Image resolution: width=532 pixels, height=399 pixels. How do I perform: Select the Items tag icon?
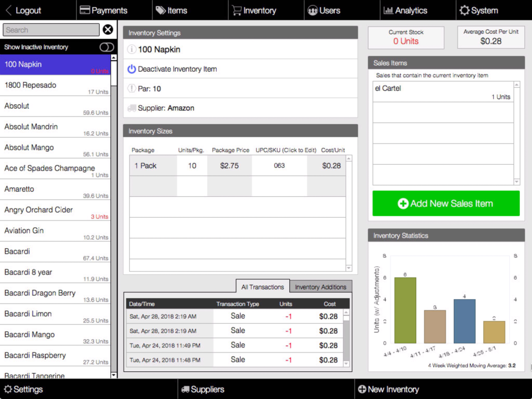[160, 9]
